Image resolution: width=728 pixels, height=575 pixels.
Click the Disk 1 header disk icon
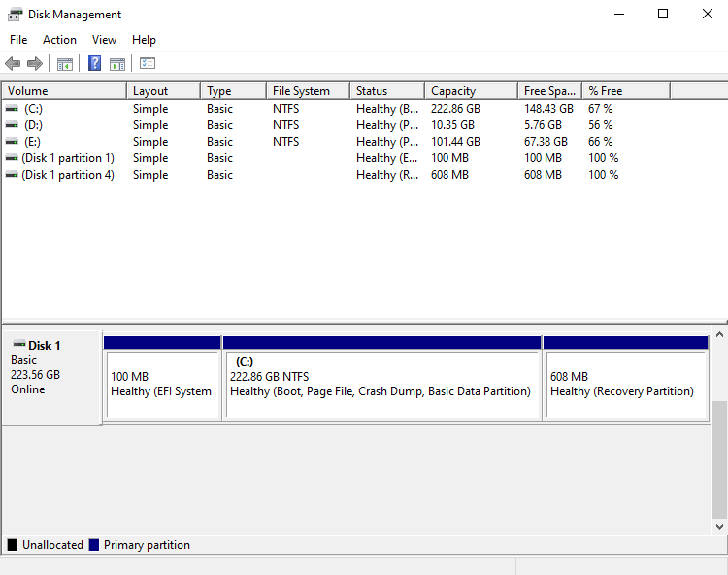pos(19,344)
